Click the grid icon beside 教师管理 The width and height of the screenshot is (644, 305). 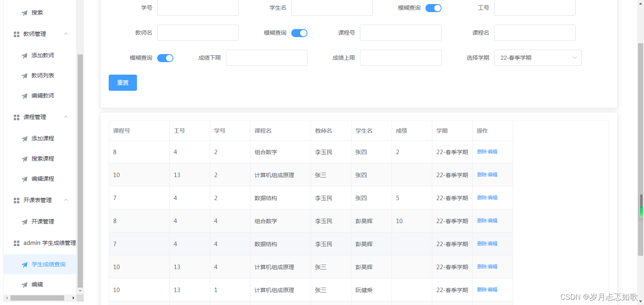point(17,34)
